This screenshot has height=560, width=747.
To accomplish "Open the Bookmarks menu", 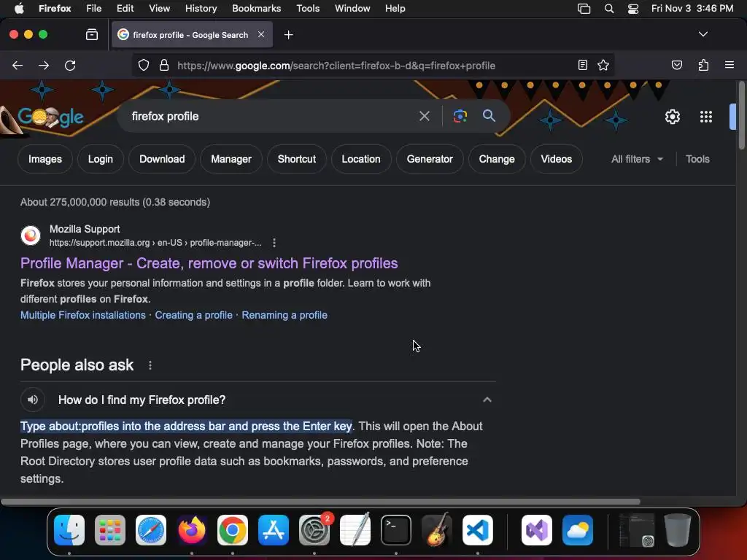I will pyautogui.click(x=256, y=9).
